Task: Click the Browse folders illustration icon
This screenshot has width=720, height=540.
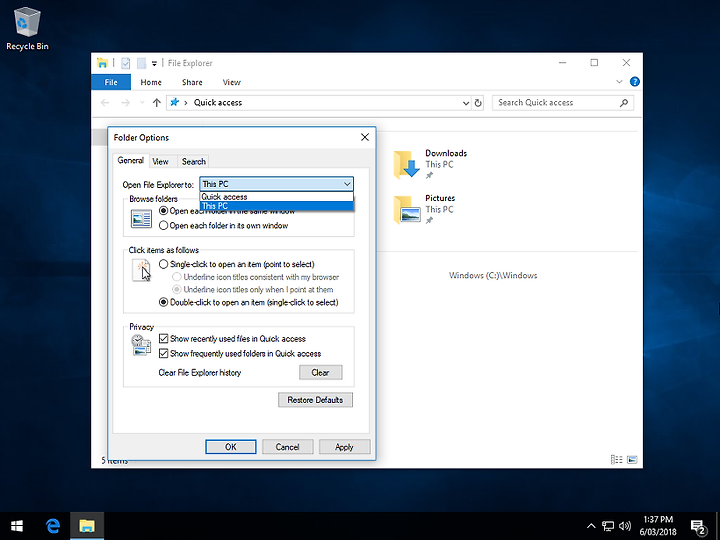Action: [x=141, y=219]
